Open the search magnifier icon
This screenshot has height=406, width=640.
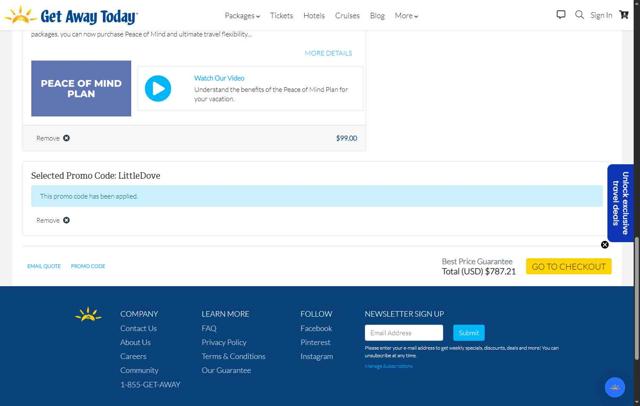coord(579,15)
